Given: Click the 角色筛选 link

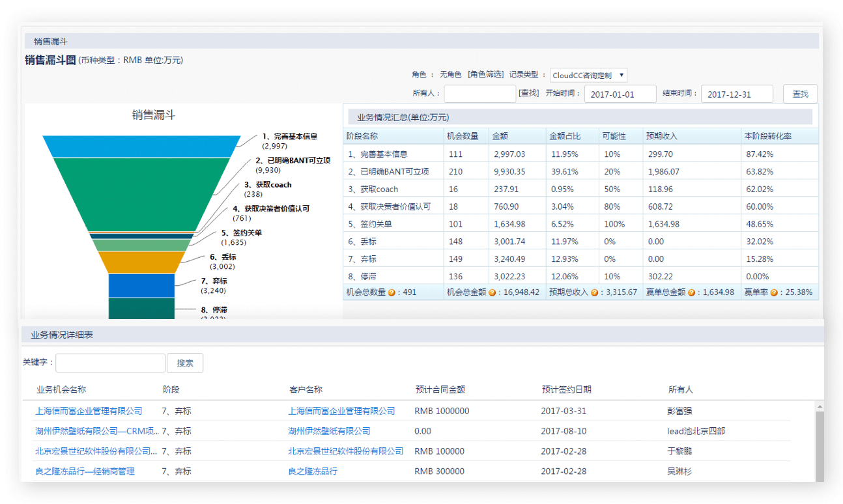Looking at the screenshot, I should (x=485, y=74).
